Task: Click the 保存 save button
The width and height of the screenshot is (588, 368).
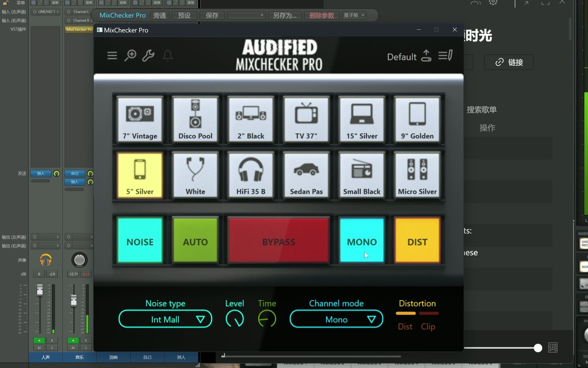Action: (x=212, y=15)
